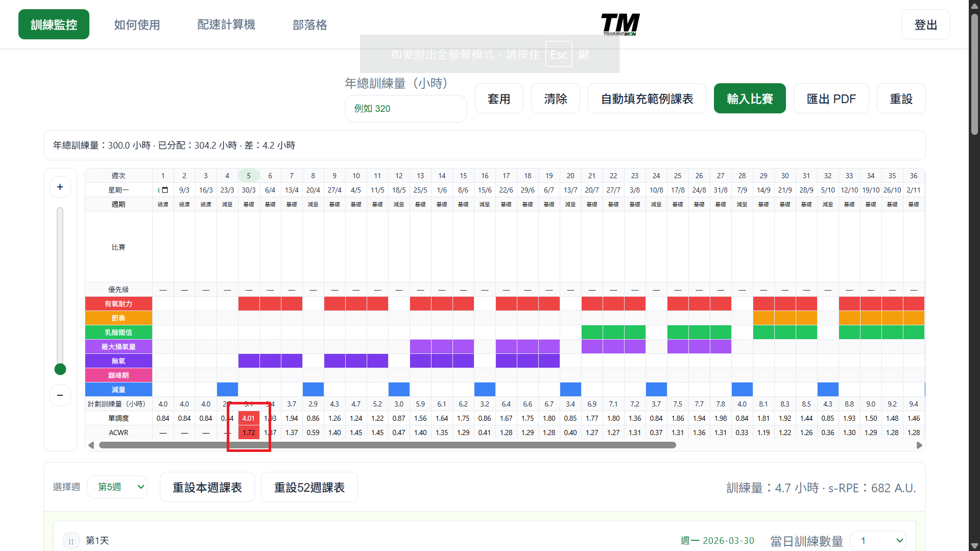Click the zoom in plus icon
The width and height of the screenshot is (980, 551).
coord(60,187)
